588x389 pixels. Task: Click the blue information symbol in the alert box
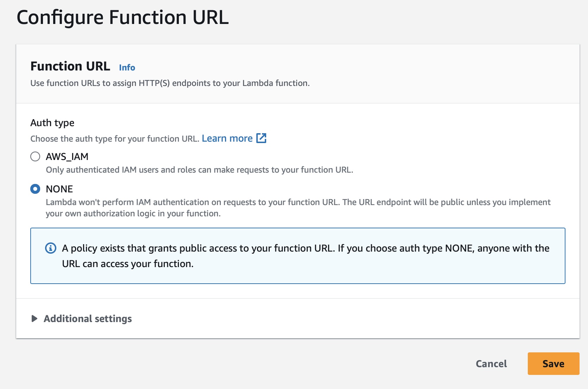(51, 249)
